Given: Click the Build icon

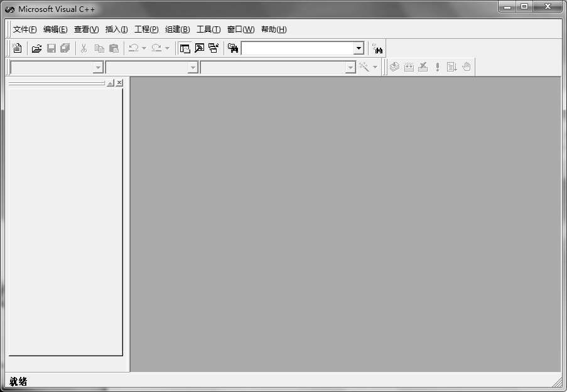Looking at the screenshot, I should 409,67.
